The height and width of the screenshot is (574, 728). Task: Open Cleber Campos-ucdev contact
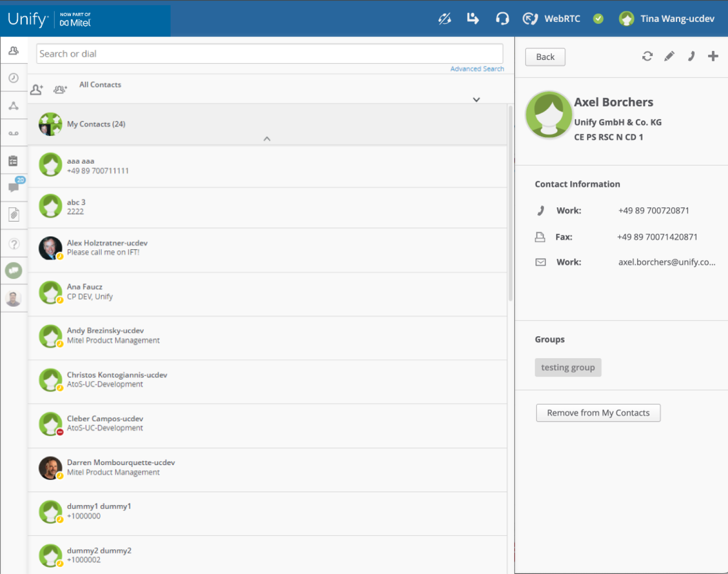click(x=268, y=426)
